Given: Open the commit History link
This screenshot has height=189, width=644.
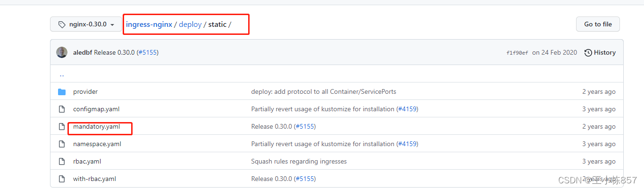Looking at the screenshot, I should tap(600, 52).
